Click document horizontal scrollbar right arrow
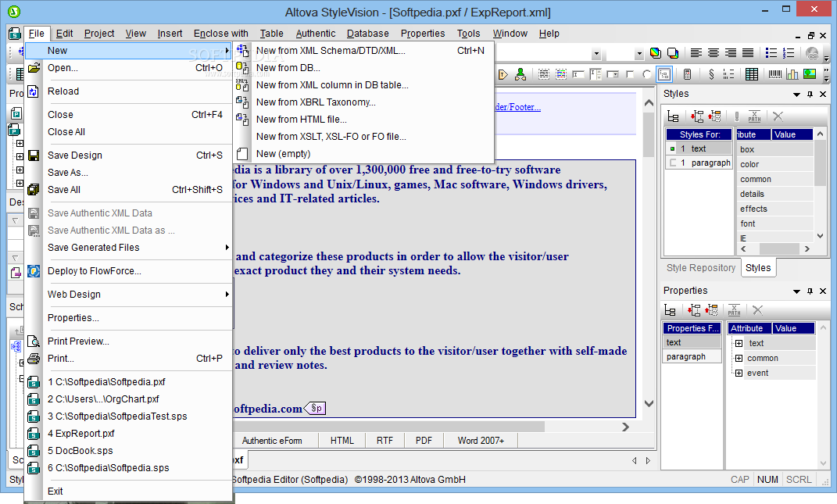 (x=626, y=427)
